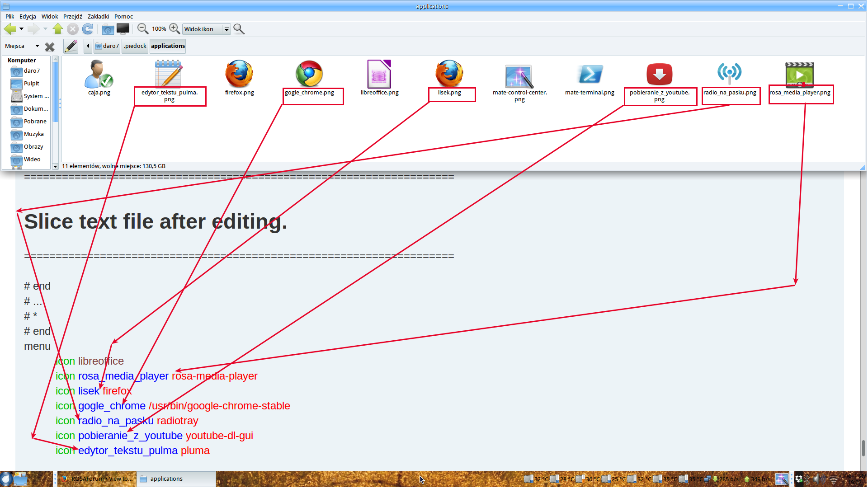Zoom out icon view
Image resolution: width=868 pixels, height=488 pixels.
pos(142,29)
